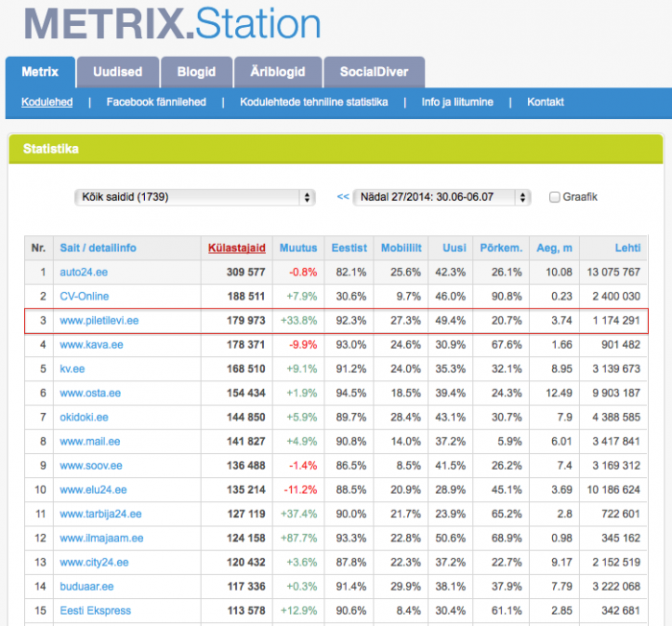Screen dimensions: 672x626
Task: Click the +87.7% change value
Action: (x=299, y=538)
